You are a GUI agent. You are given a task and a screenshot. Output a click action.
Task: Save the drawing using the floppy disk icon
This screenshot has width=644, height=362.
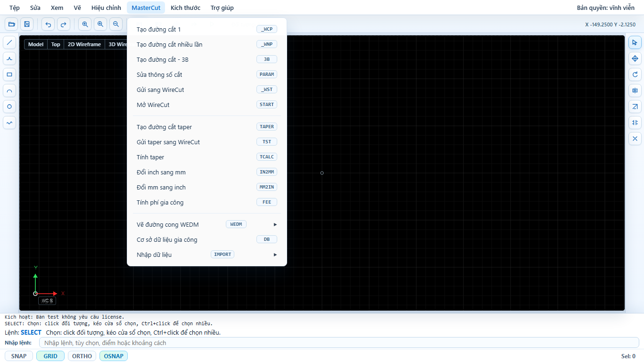(26, 24)
